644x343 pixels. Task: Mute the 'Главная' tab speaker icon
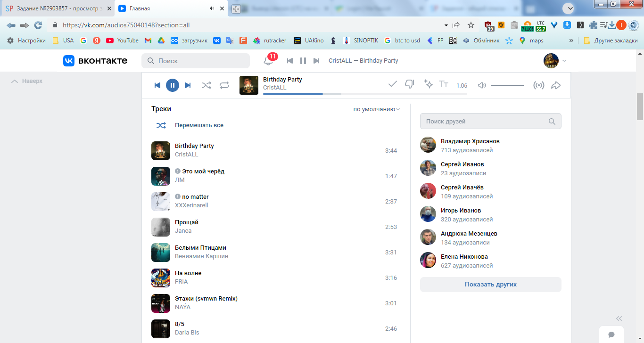pos(212,8)
